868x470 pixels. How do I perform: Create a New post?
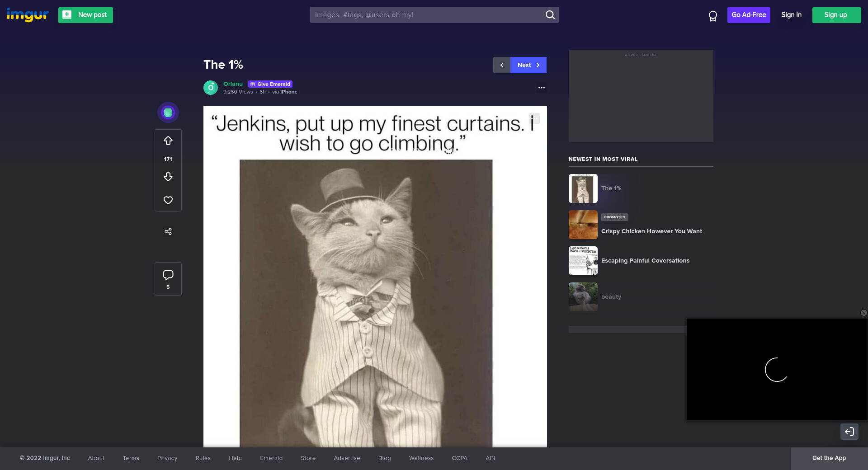click(85, 15)
